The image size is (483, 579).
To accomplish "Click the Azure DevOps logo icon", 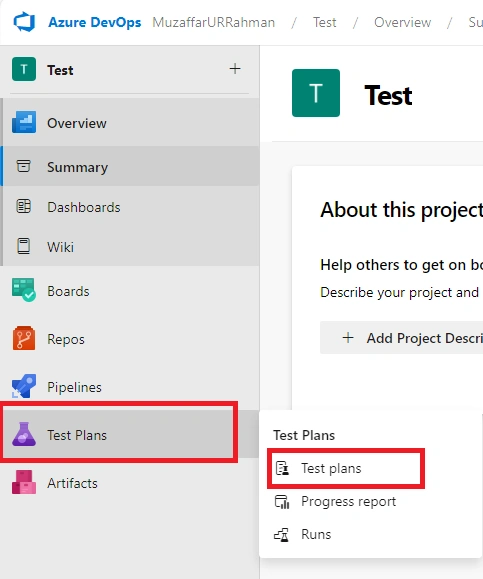I will [x=24, y=22].
